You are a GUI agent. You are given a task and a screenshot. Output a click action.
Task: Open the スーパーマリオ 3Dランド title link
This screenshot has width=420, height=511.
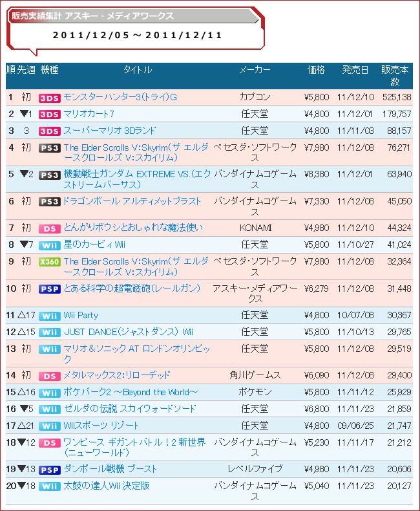(x=110, y=131)
